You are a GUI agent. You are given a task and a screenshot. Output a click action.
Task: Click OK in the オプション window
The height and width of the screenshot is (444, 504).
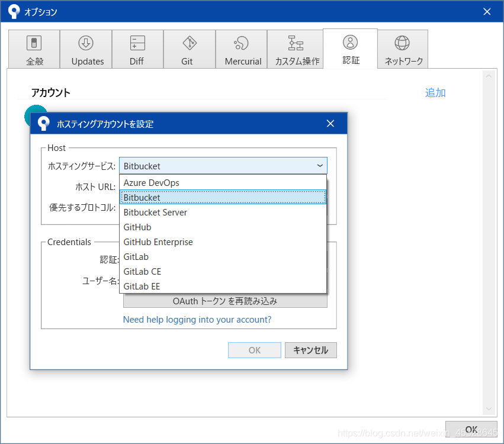[x=471, y=429]
